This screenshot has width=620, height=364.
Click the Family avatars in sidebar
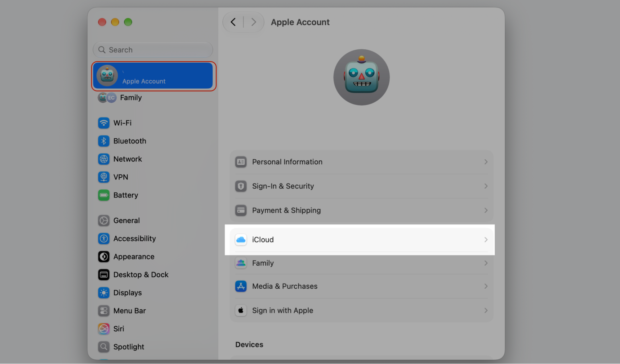pos(107,98)
